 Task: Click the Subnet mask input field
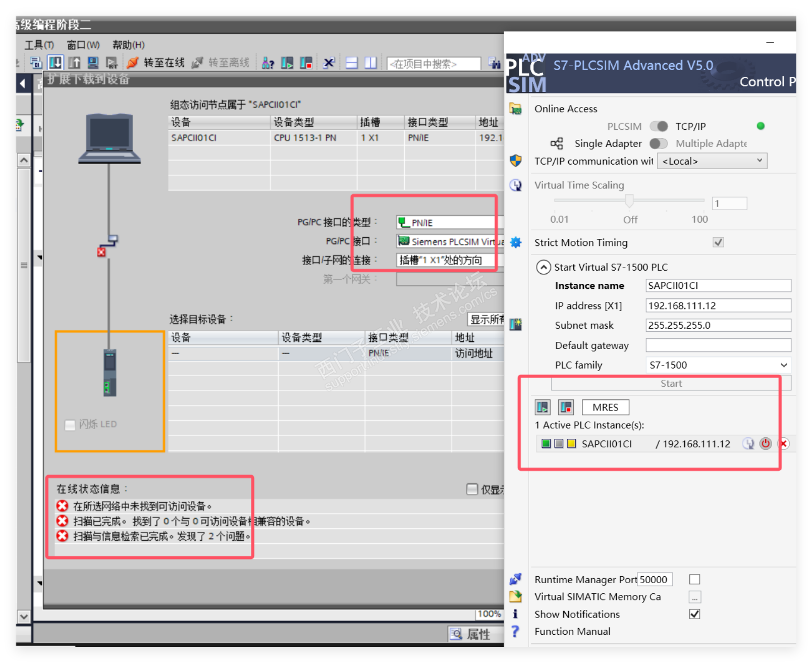pos(718,325)
